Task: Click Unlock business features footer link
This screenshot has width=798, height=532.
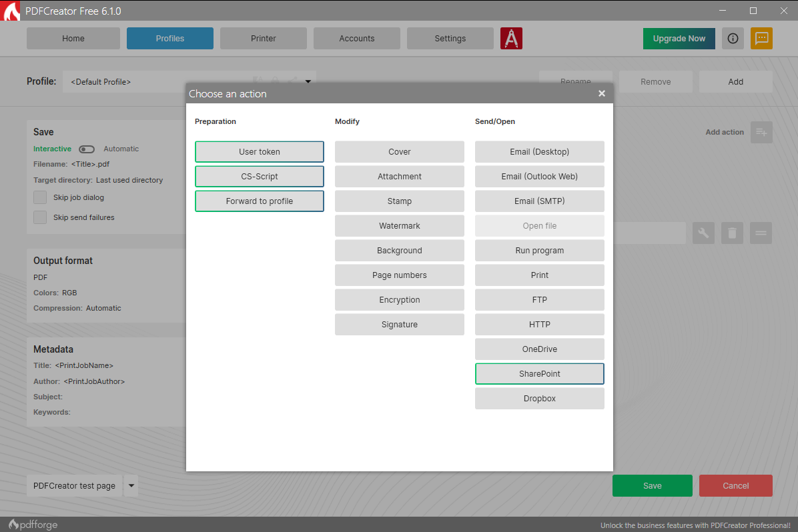Action: pos(695,525)
